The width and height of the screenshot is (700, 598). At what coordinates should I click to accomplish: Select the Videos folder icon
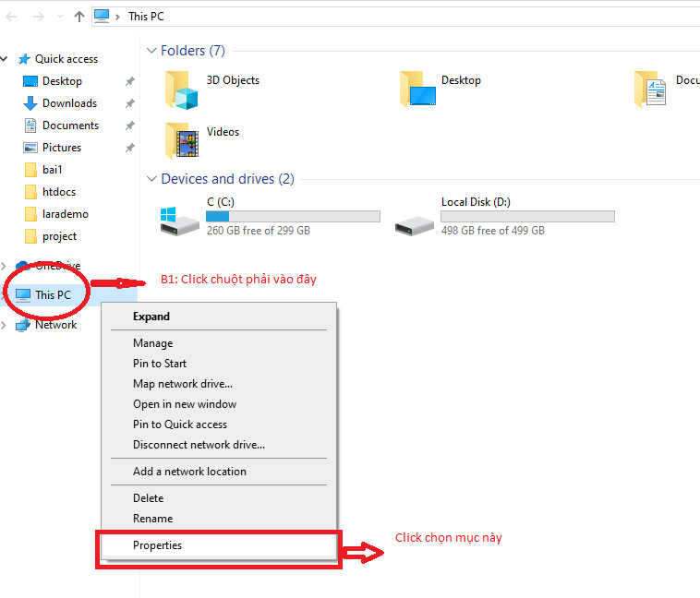coord(181,140)
